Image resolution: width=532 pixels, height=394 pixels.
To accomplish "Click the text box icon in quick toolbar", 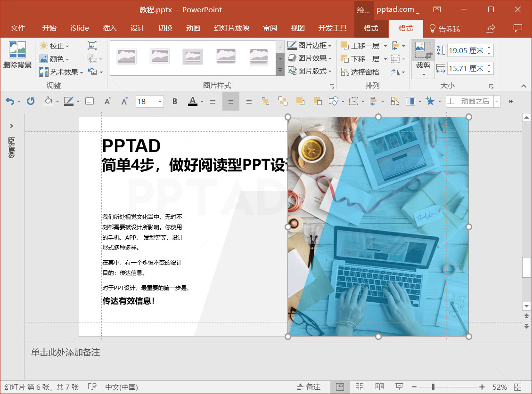I will point(90,101).
